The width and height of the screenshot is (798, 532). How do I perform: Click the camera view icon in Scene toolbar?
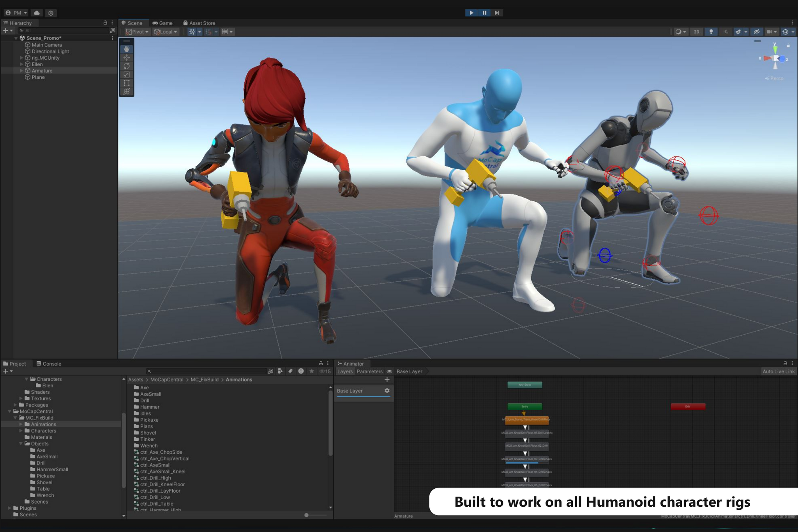click(769, 32)
